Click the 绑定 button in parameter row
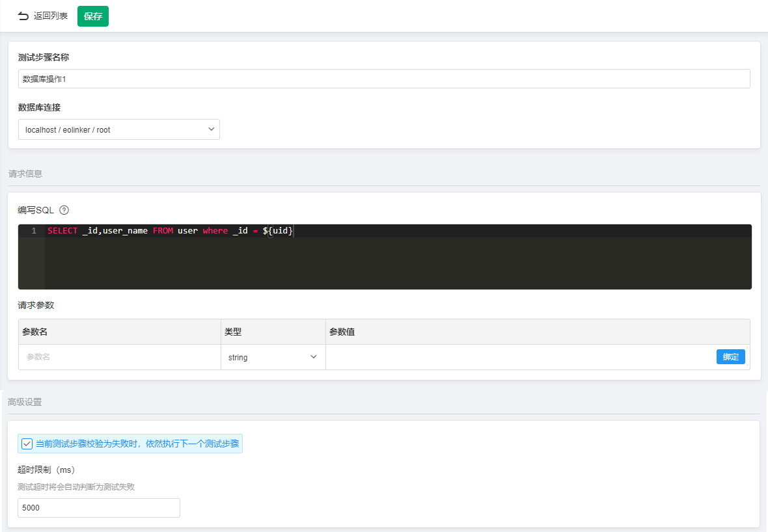Image resolution: width=768 pixels, height=532 pixels. click(x=730, y=357)
